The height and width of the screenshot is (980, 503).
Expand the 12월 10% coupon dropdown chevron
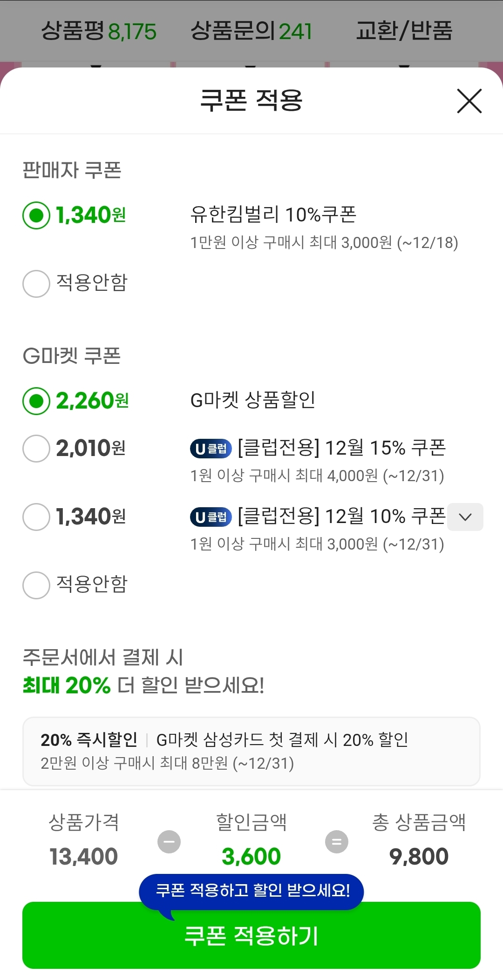465,517
